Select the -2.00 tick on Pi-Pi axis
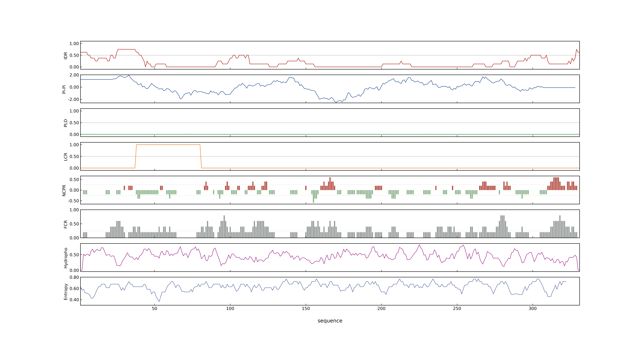Image resolution: width=644 pixels, height=343 pixels. pos(73,99)
